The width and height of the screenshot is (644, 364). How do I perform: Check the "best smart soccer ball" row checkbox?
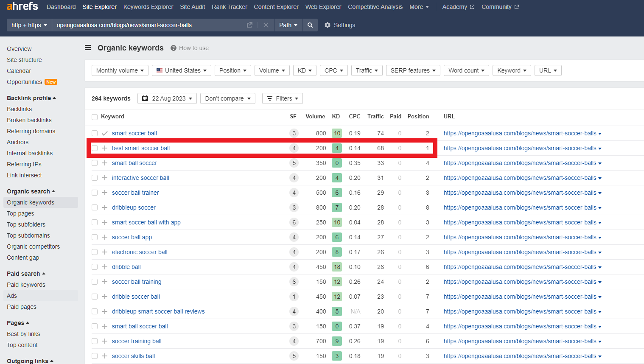coord(95,148)
